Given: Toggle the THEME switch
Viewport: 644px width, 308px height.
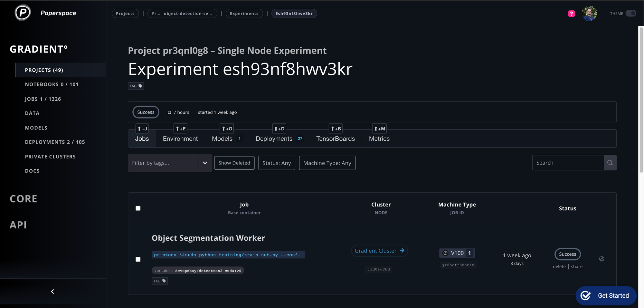Looking at the screenshot, I should tap(631, 14).
